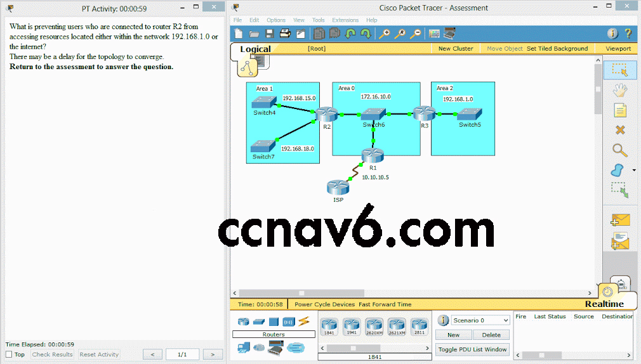
Task: Save the topology with the floppy icon
Action: [269, 34]
